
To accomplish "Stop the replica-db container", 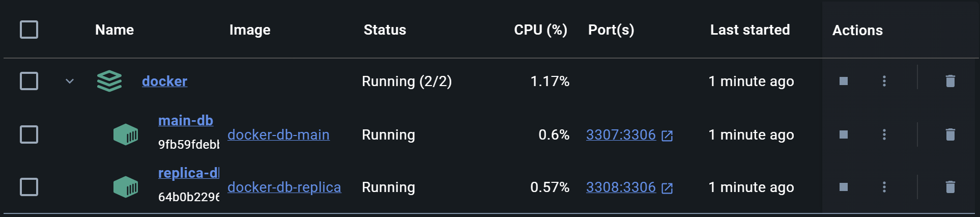I will coord(843,187).
